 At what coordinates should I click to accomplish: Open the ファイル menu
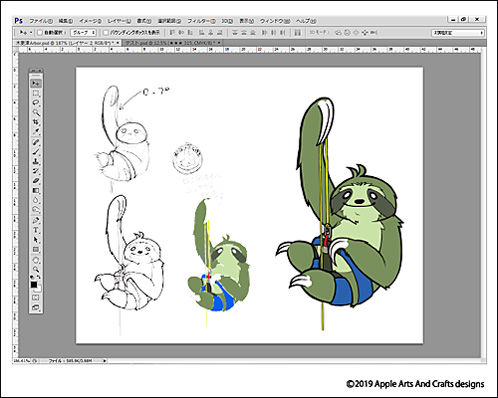41,21
